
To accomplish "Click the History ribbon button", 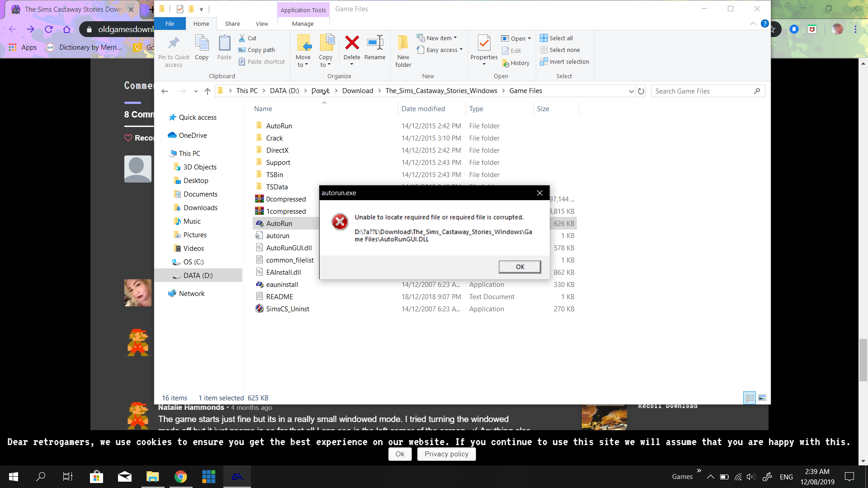I will (515, 63).
